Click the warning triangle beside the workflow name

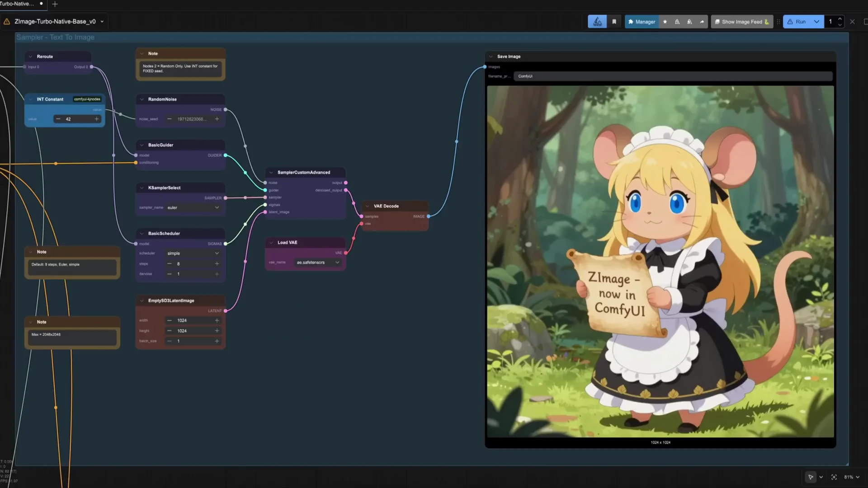point(6,21)
